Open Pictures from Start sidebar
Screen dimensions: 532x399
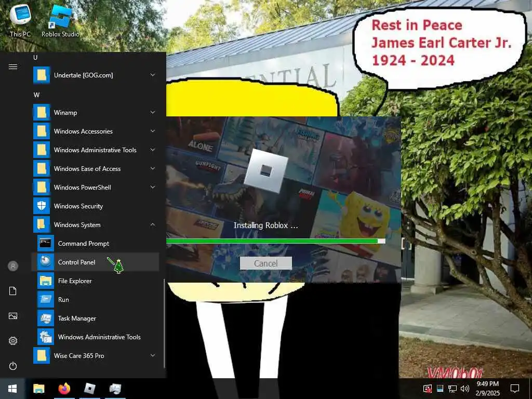point(13,316)
